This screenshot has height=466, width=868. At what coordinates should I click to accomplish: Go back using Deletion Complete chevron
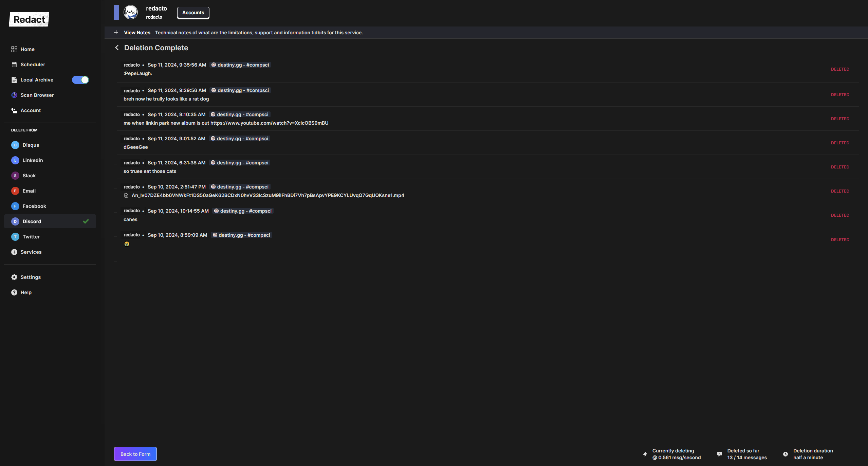pos(117,48)
